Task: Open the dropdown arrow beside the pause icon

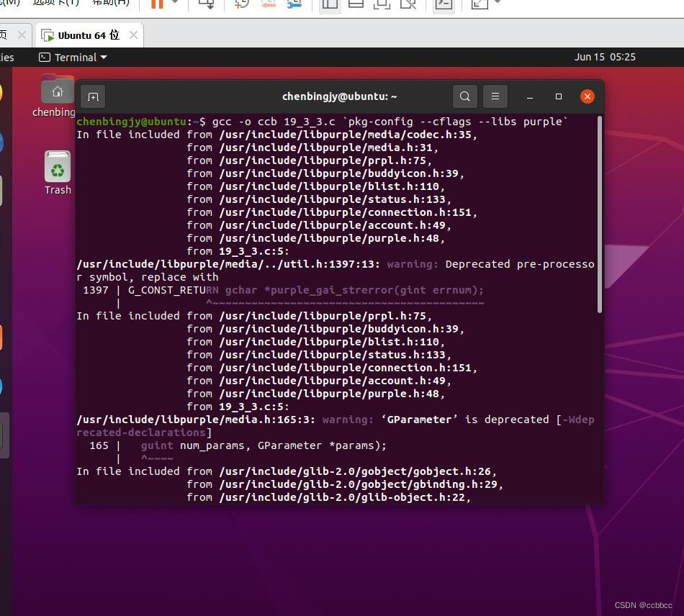Action: 175,3
